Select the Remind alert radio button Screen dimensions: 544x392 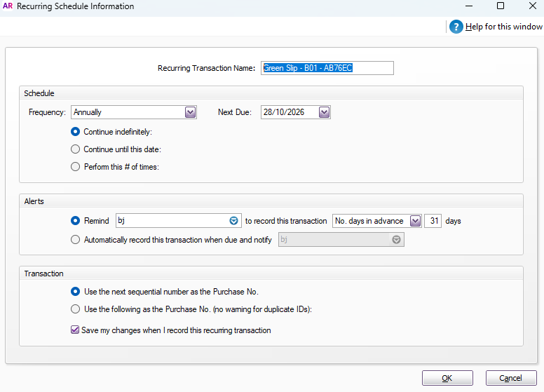76,221
